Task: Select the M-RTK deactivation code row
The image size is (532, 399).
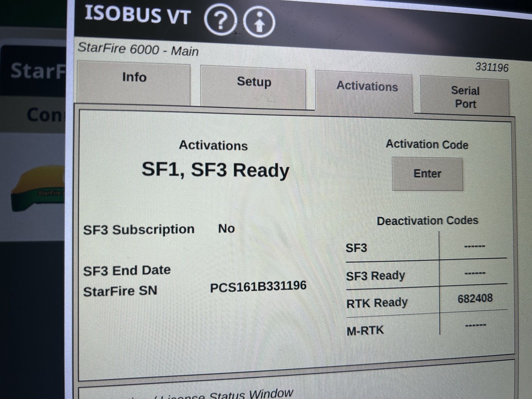Action: coord(365,331)
